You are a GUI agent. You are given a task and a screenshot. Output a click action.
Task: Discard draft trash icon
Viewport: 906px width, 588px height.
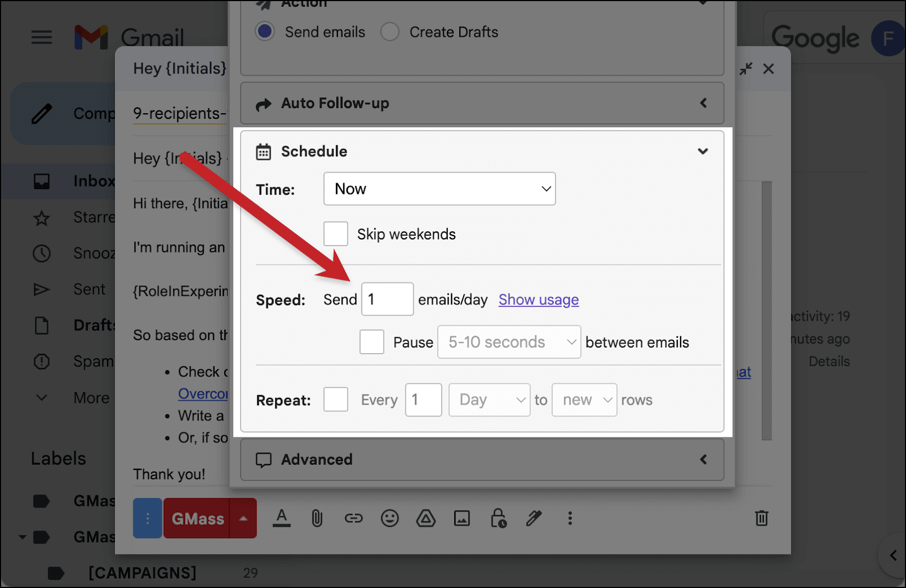[x=762, y=518]
